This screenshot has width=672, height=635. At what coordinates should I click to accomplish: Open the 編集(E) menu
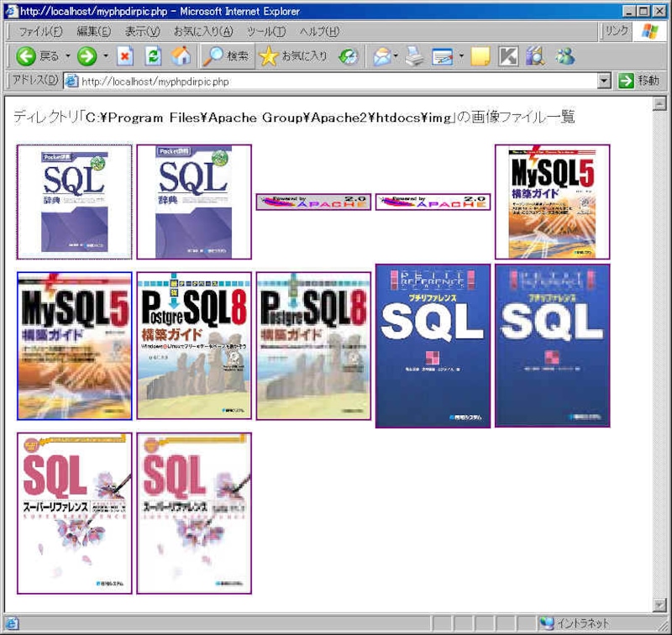[x=94, y=31]
